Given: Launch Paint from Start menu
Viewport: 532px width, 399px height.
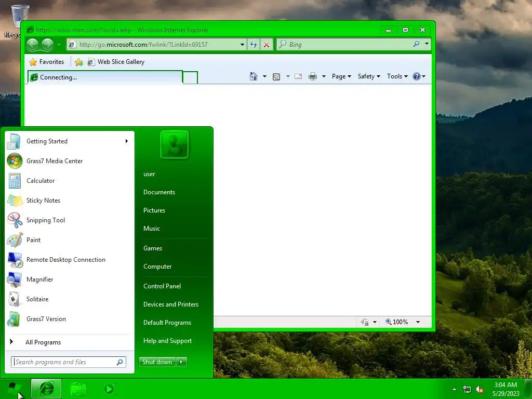Looking at the screenshot, I should pos(70,240).
